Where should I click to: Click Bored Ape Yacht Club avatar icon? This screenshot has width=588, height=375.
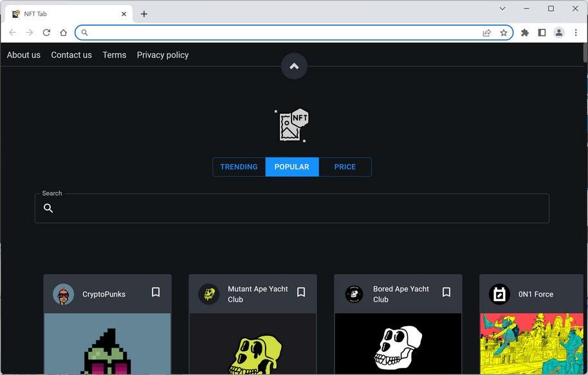[x=354, y=295]
